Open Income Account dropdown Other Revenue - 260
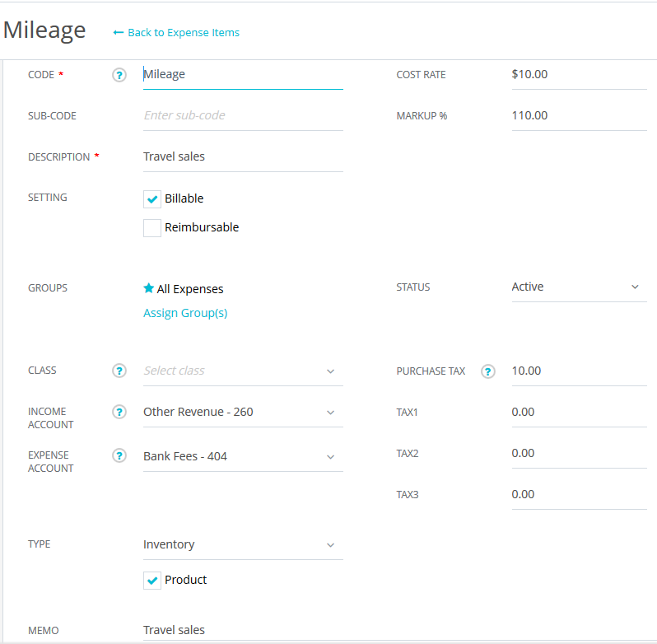657x644 pixels. click(243, 413)
